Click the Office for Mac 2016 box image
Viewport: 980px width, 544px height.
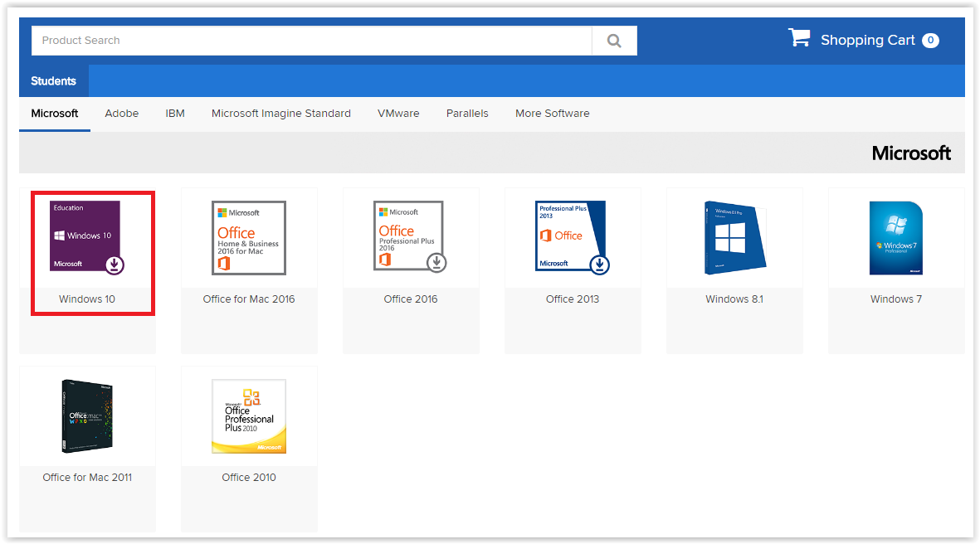click(x=249, y=238)
